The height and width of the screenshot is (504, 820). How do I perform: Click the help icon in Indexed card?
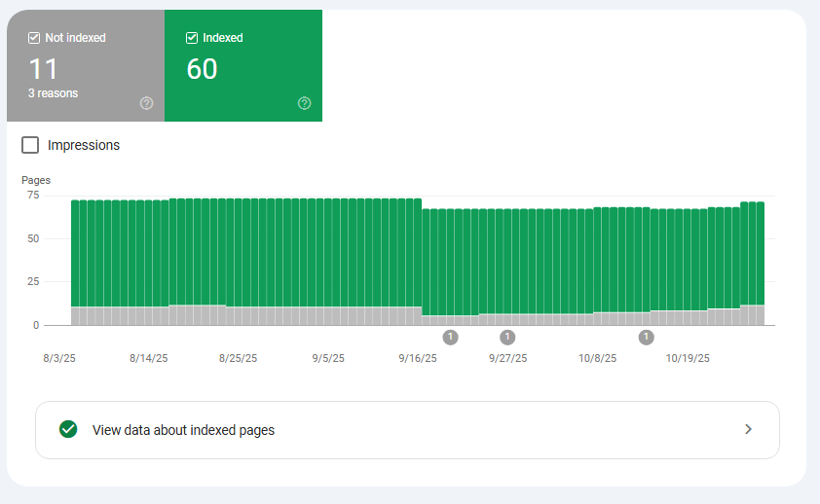click(x=304, y=103)
